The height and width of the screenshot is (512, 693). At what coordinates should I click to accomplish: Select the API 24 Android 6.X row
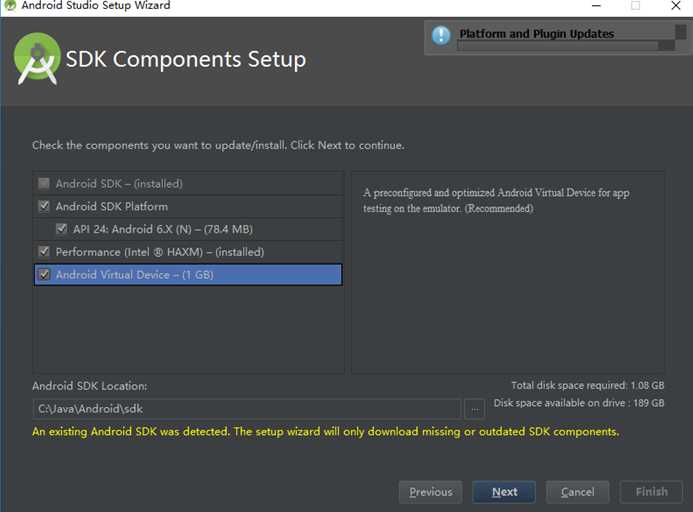click(188, 229)
